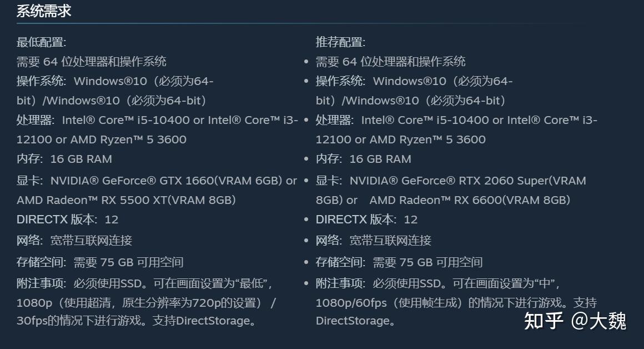Click the bullet before recommended DIRECTX 版本
The width and height of the screenshot is (644, 349).
pyautogui.click(x=306, y=220)
